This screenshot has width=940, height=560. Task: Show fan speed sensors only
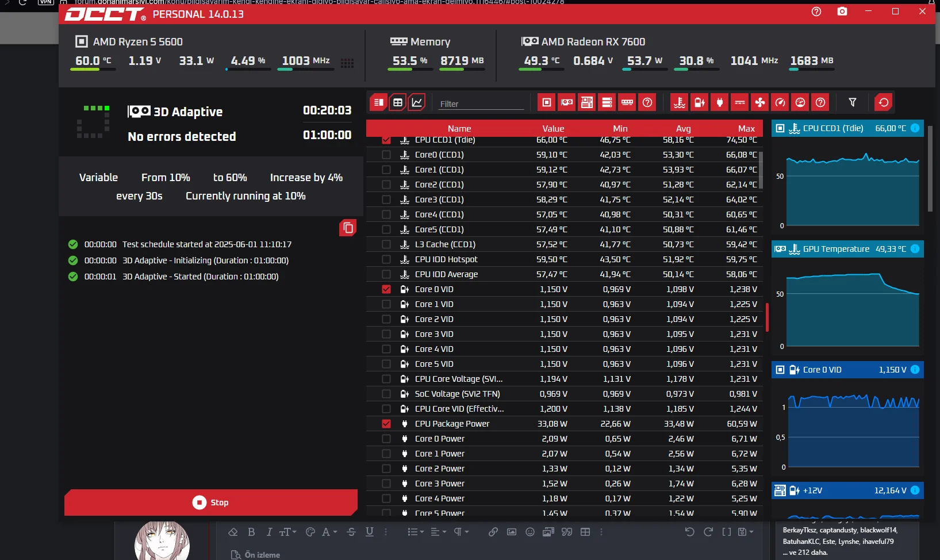[x=760, y=102]
